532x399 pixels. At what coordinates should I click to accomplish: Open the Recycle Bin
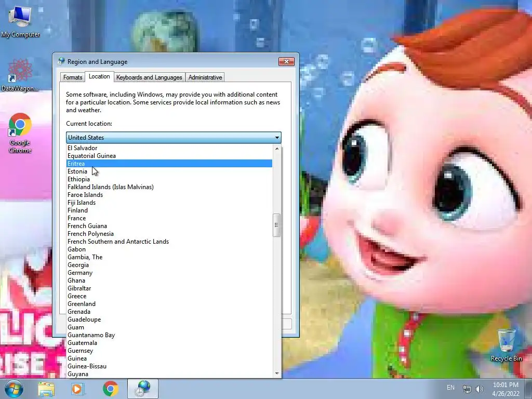click(x=506, y=345)
